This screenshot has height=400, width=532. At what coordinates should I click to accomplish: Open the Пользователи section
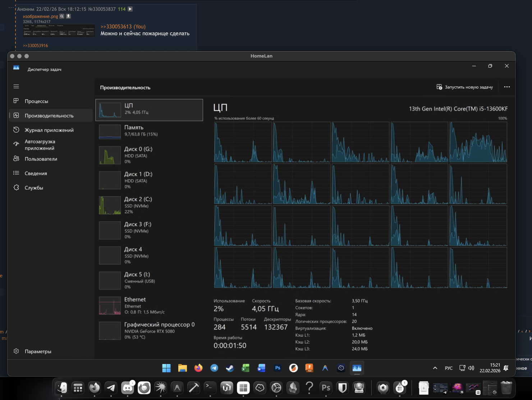point(41,159)
